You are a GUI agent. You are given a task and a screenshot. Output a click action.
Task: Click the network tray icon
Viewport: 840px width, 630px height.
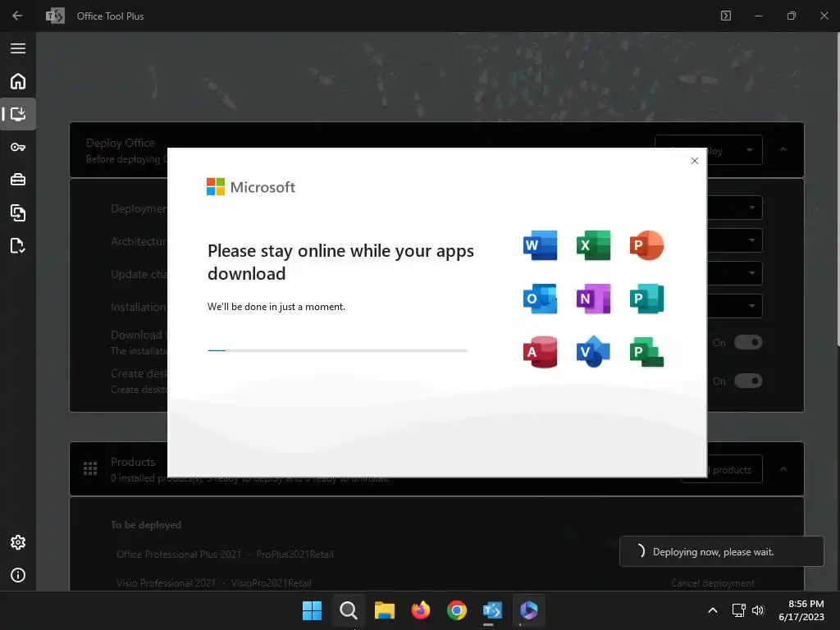[x=739, y=610]
